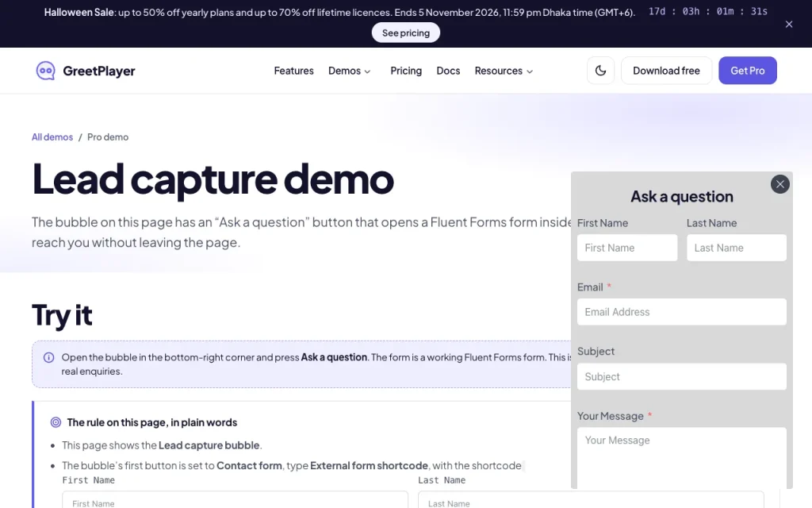This screenshot has width=812, height=508.
Task: Click the "Ask a question" form title
Action: [681, 197]
